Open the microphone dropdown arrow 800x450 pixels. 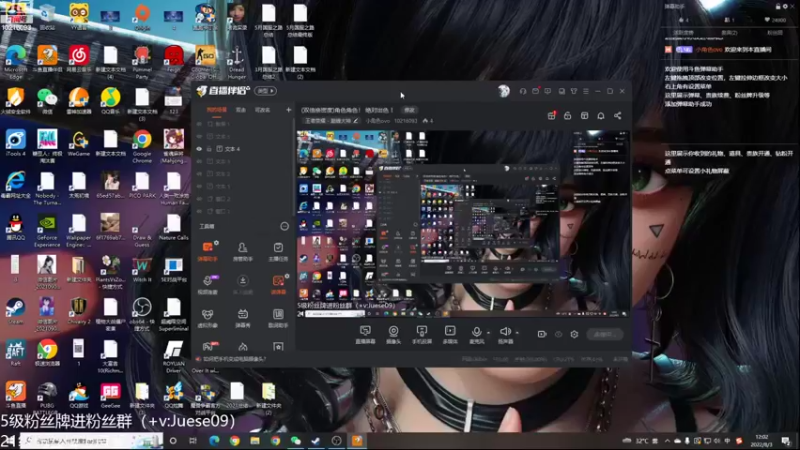[x=488, y=333]
